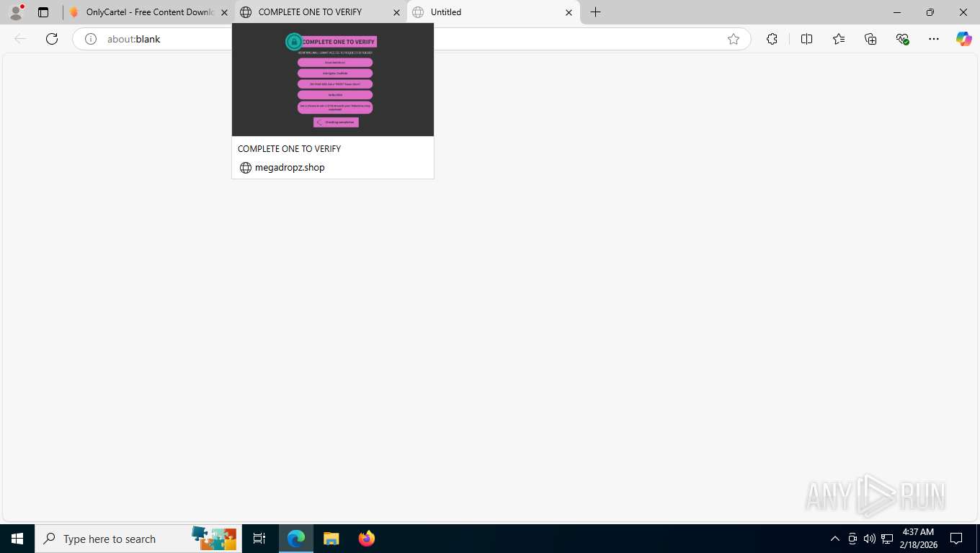Open Browser essentials heart icon

(x=902, y=39)
